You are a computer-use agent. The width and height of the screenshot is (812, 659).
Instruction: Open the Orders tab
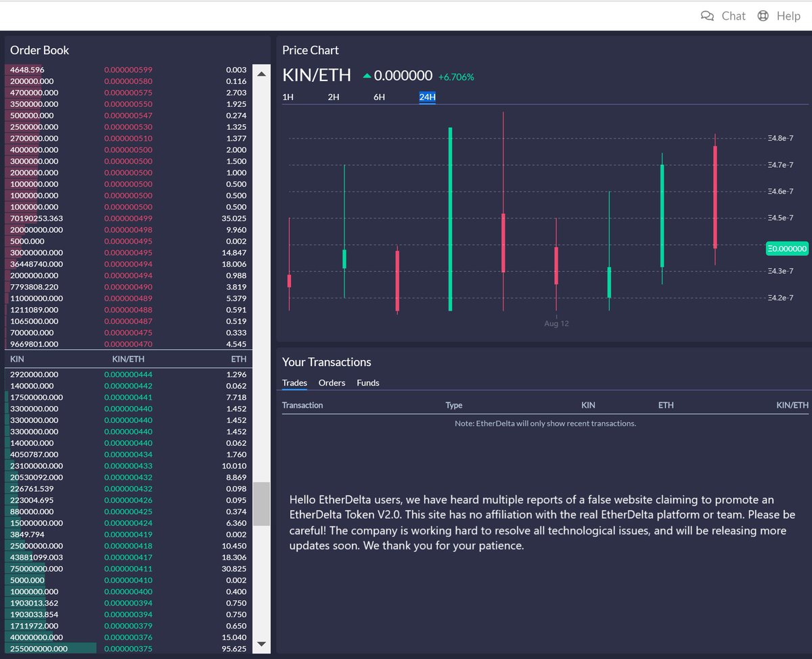[332, 383]
